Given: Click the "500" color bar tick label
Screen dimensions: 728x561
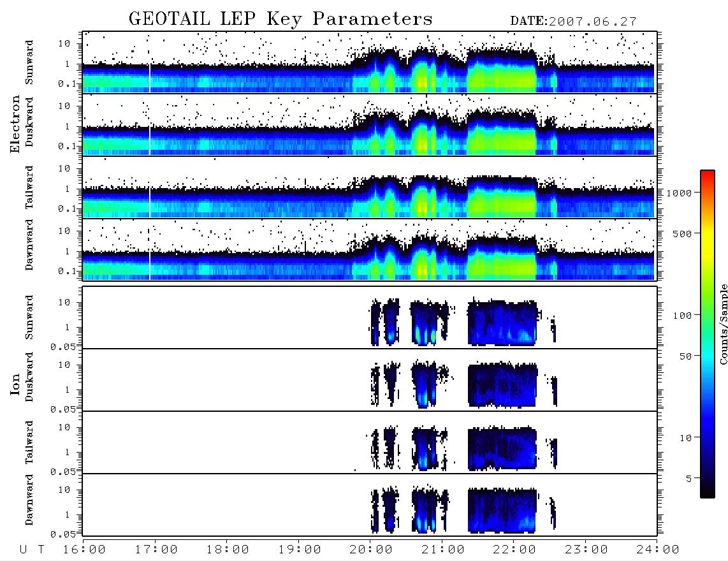Looking at the screenshot, I should (683, 233).
